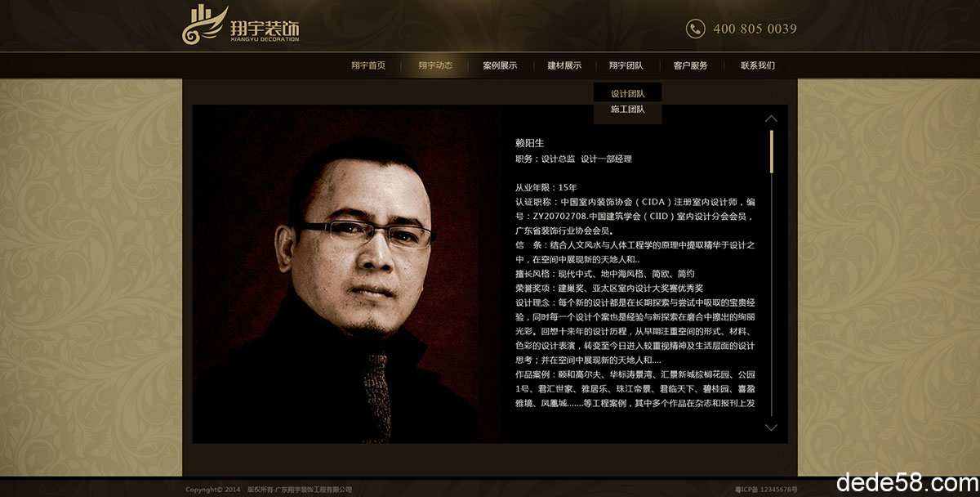Click the designer name 赖阳生

(529, 142)
